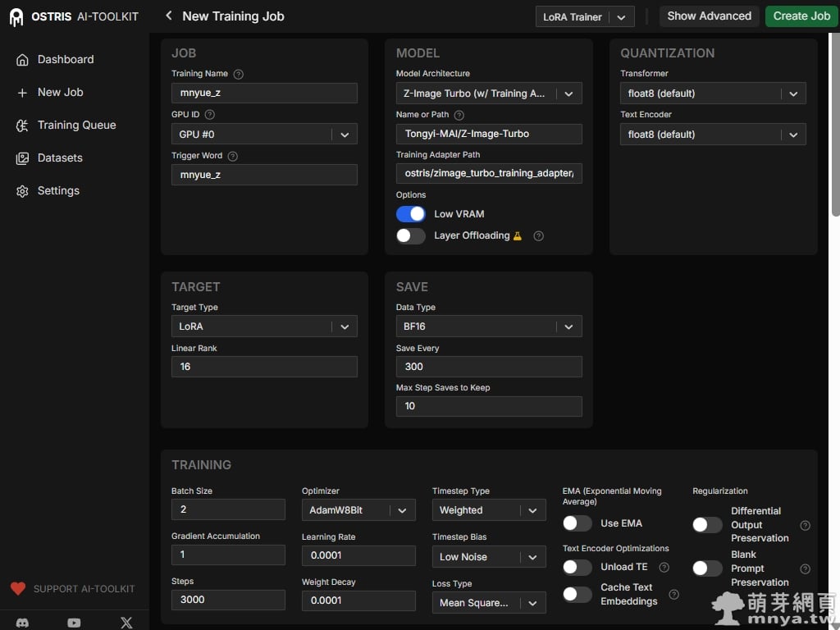Click the help icon next to Layer Offloading

click(x=539, y=236)
